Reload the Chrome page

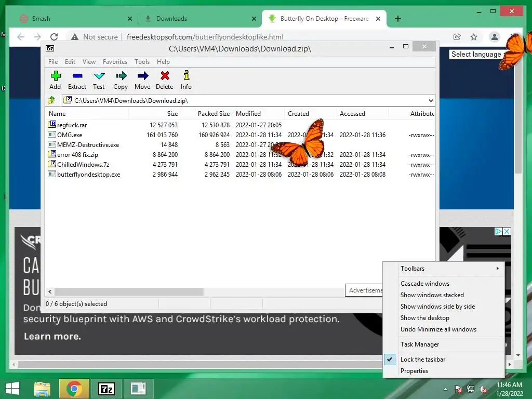coord(54,37)
